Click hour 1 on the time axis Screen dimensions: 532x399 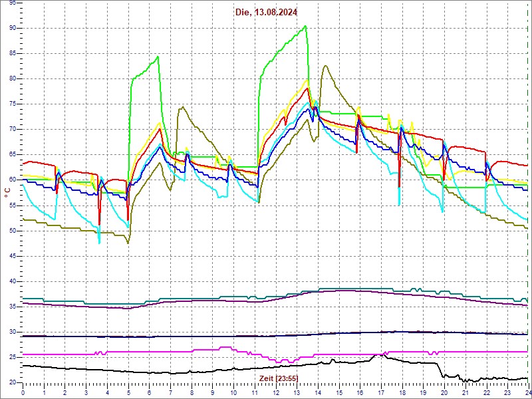(44, 392)
